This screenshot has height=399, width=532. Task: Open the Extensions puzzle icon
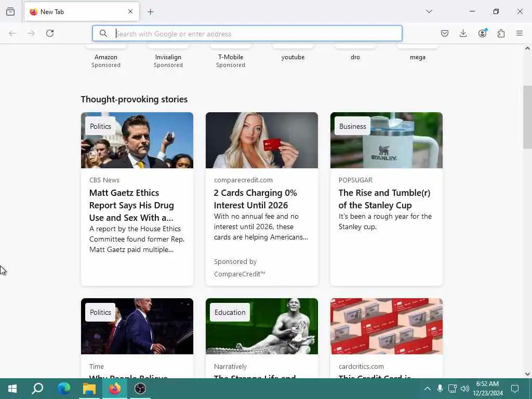click(x=501, y=33)
